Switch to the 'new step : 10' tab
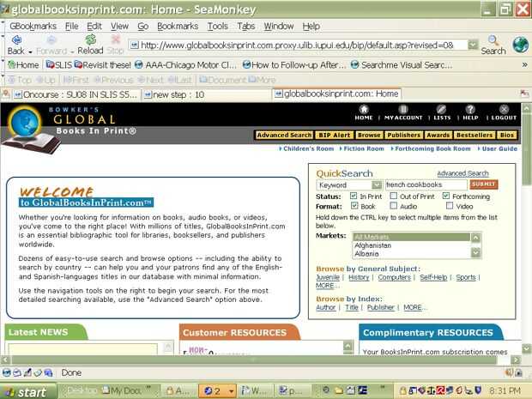Viewport: 532px width, 399px height. [206, 94]
